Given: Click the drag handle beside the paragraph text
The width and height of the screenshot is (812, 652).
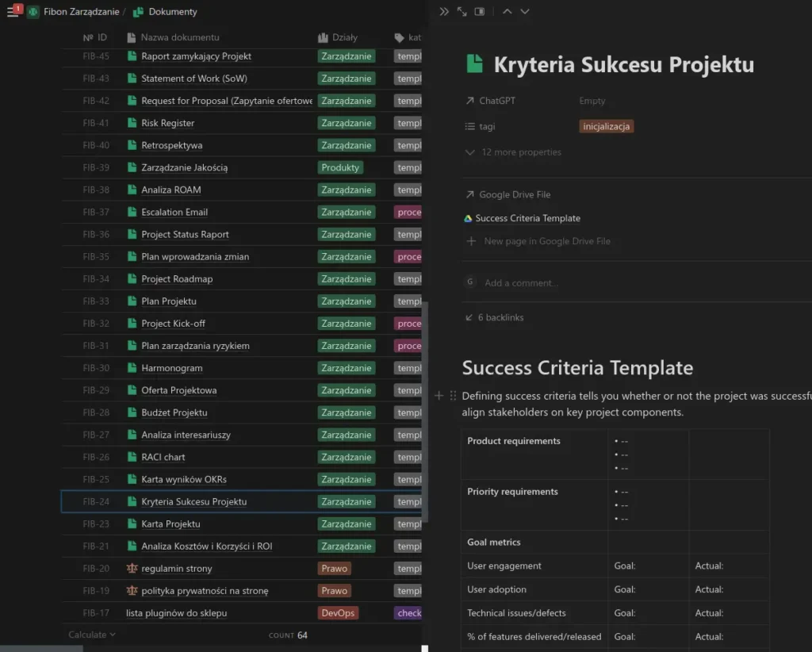Looking at the screenshot, I should point(452,395).
